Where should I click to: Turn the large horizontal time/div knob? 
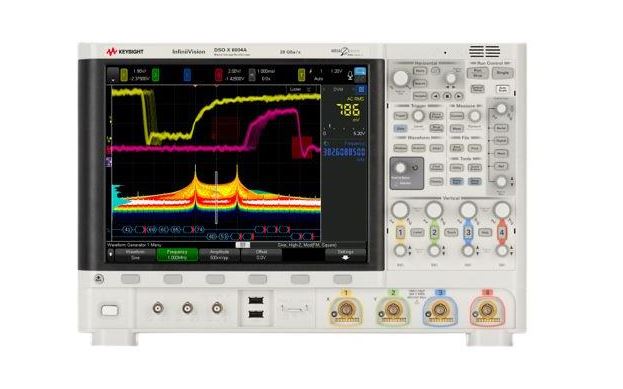[400, 78]
